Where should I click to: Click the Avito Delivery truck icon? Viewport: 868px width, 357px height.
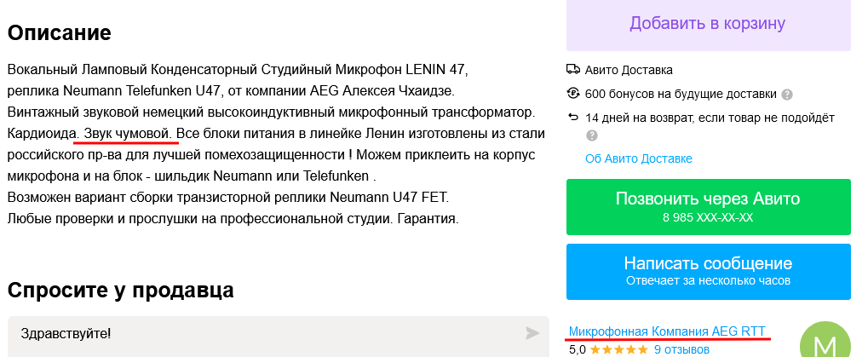[x=573, y=70]
